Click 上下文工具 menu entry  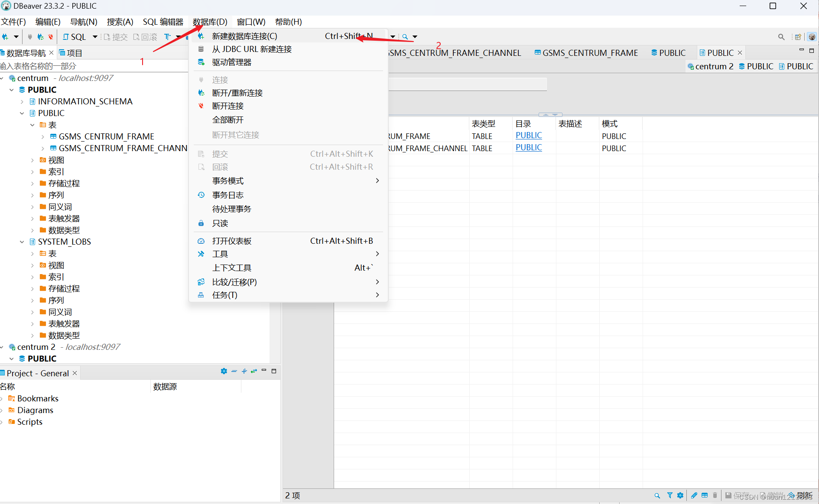(288, 268)
